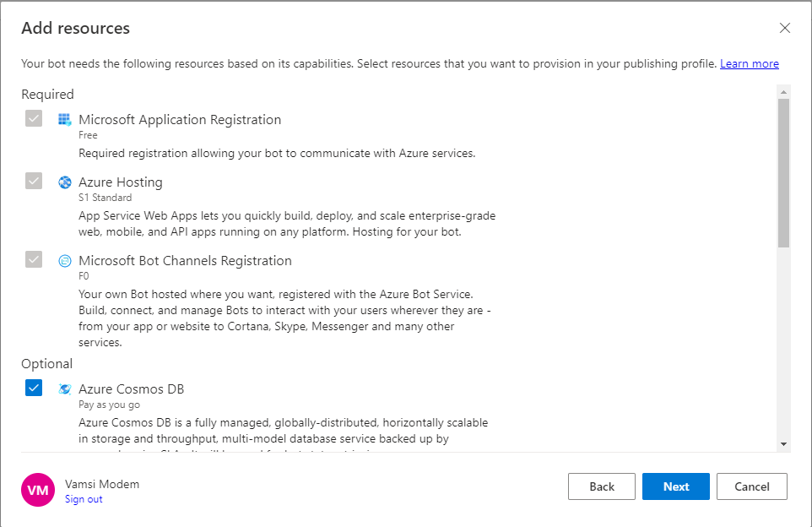Click the Sign out link
This screenshot has height=527, width=812.
(x=84, y=499)
